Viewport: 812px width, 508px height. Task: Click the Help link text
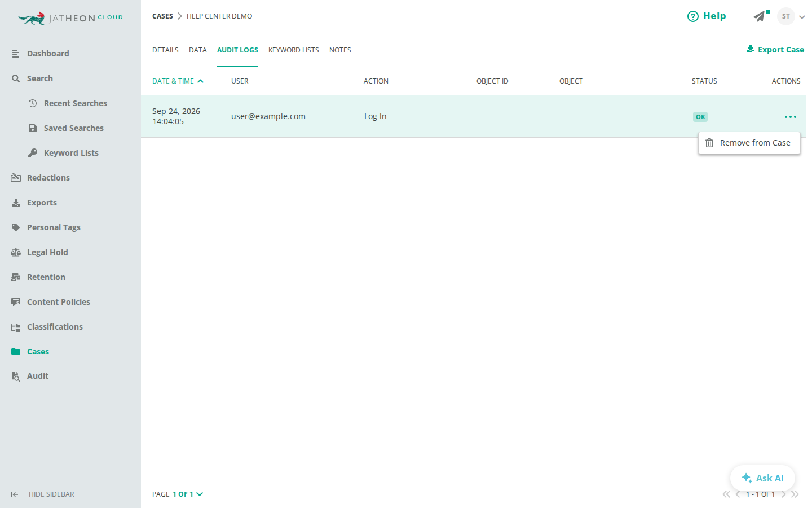(714, 16)
